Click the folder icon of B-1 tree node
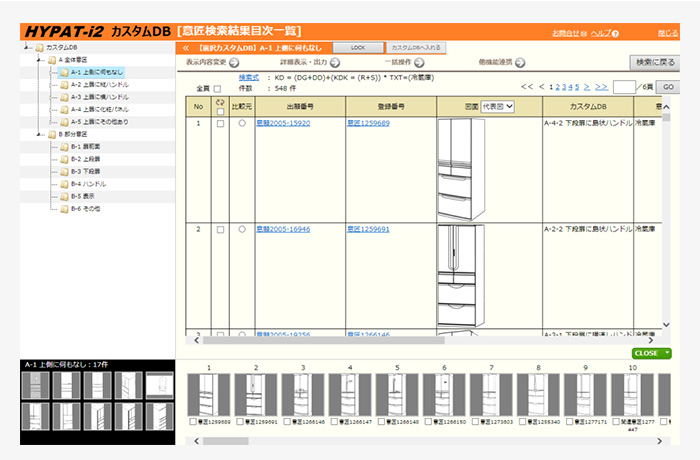 [64, 146]
